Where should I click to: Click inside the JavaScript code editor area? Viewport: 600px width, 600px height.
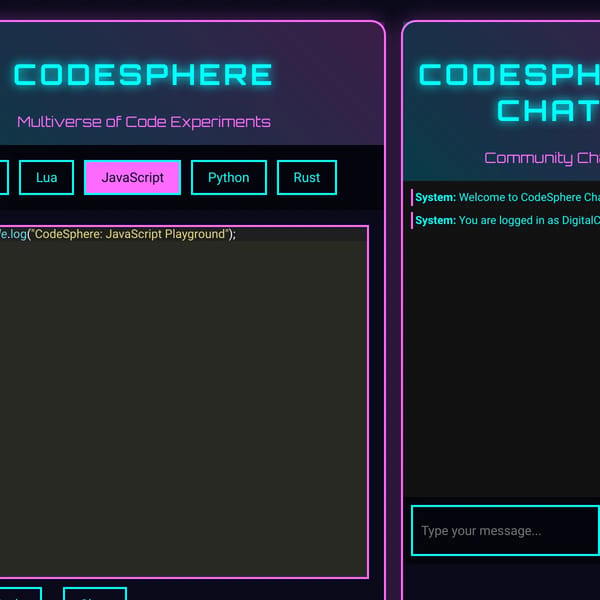coord(184,402)
